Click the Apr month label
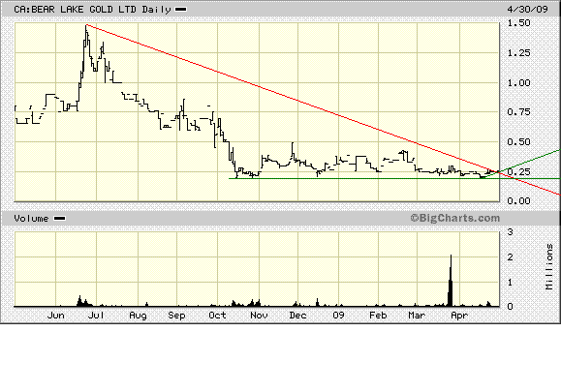This screenshot has width=561, height=392. coord(459,316)
